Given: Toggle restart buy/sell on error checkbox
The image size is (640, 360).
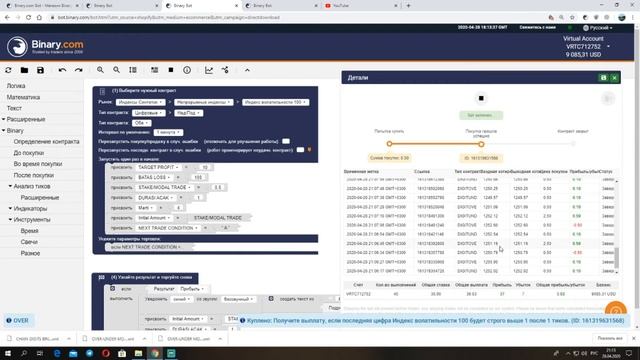Looking at the screenshot, I should tap(286, 141).
